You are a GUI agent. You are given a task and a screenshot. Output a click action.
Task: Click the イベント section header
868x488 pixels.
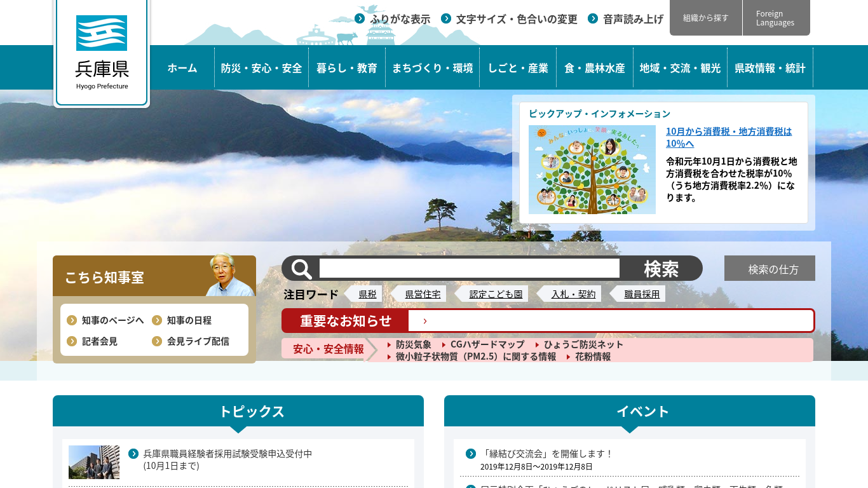(630, 411)
